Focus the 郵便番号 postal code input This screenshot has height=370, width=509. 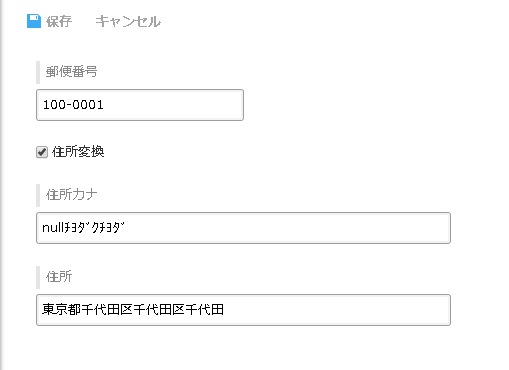(140, 105)
